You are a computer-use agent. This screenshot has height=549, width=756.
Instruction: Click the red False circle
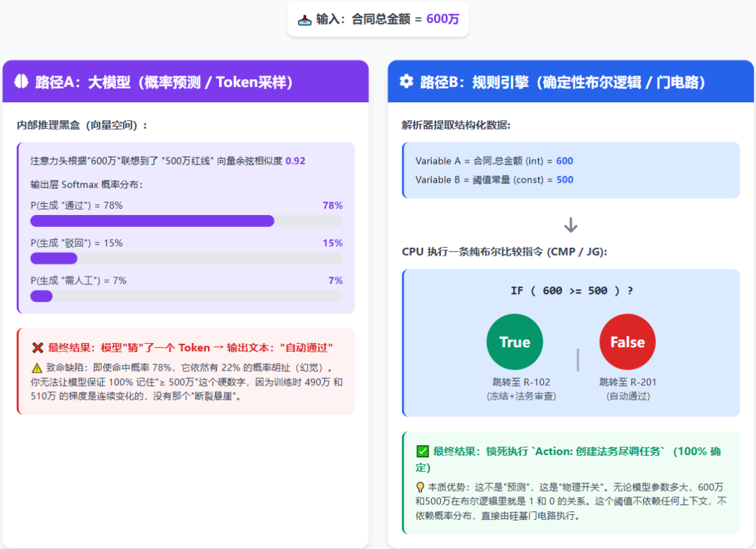point(627,342)
